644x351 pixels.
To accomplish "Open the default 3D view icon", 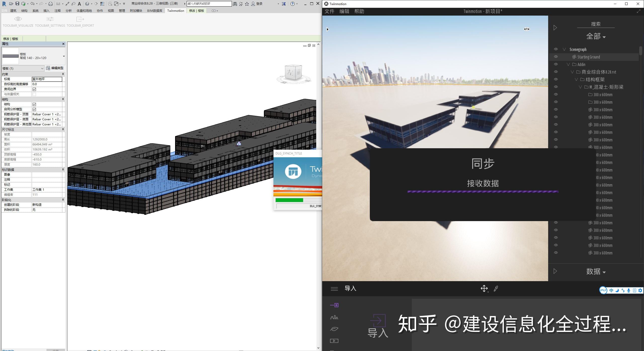I will pos(87,4).
